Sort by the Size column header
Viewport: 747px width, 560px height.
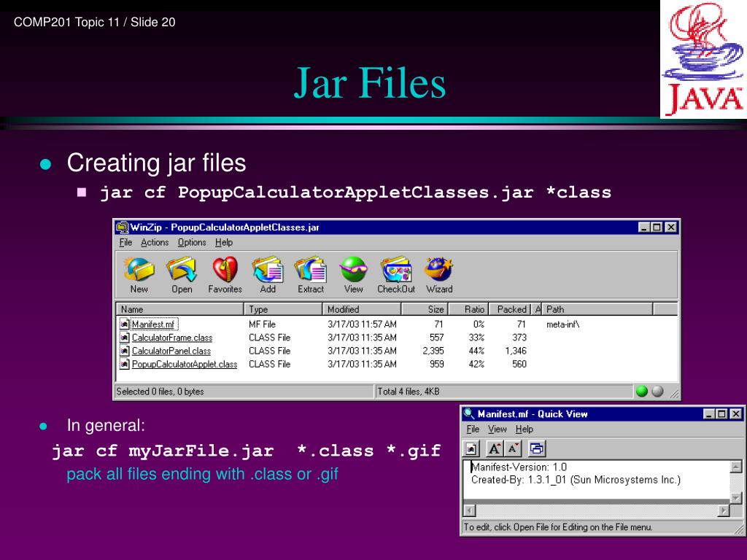pos(425,309)
